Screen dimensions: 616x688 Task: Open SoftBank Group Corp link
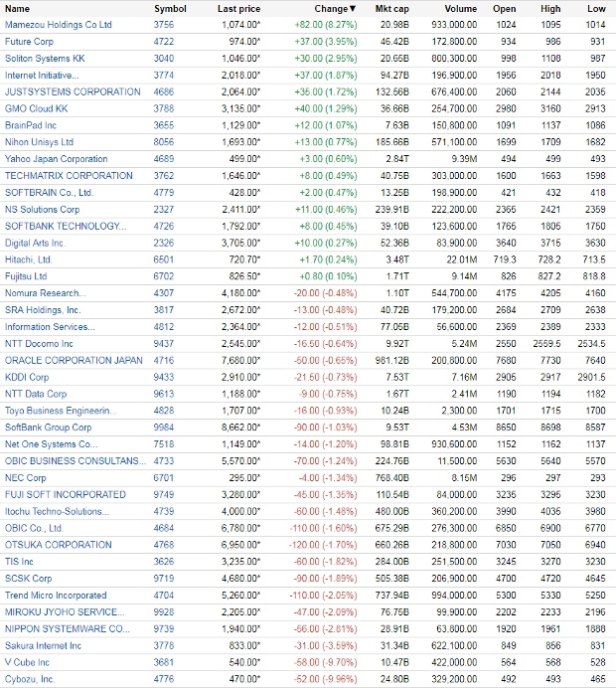[x=49, y=428]
